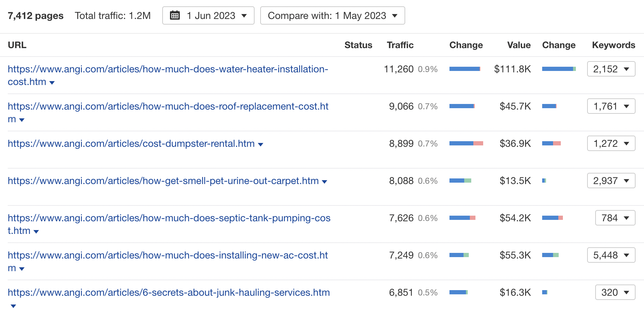
Task: Open the Compare with 1 May 2023 dropdown
Action: 332,15
